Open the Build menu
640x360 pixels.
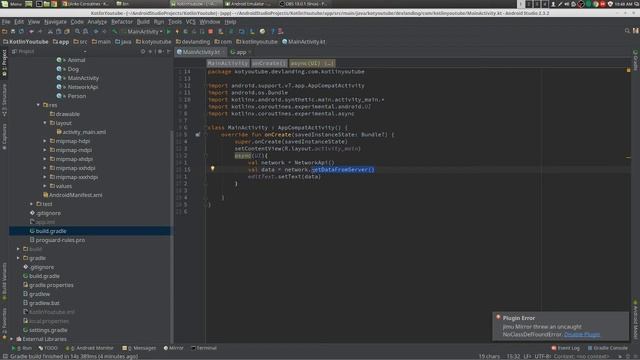pos(143,22)
